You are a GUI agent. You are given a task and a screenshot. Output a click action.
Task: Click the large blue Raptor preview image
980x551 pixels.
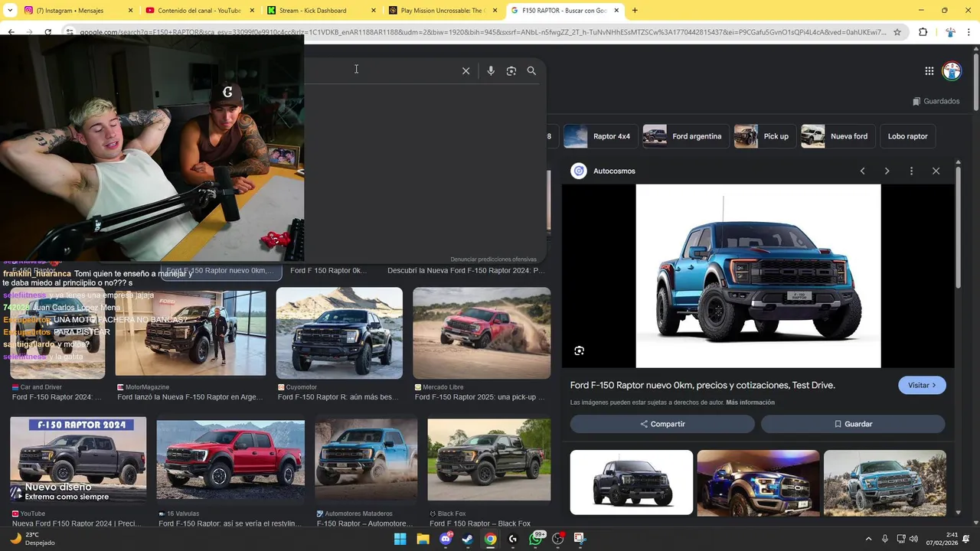[x=758, y=276]
